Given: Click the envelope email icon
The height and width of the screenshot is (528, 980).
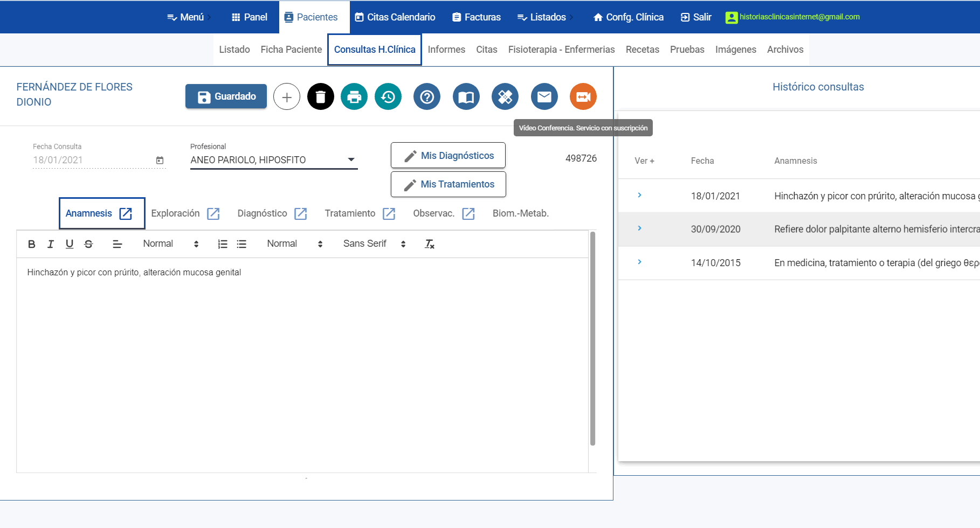Looking at the screenshot, I should (544, 97).
